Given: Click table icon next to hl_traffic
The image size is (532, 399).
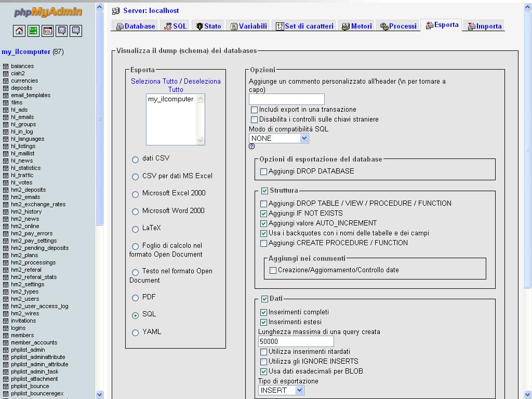Looking at the screenshot, I should click(x=5, y=176).
